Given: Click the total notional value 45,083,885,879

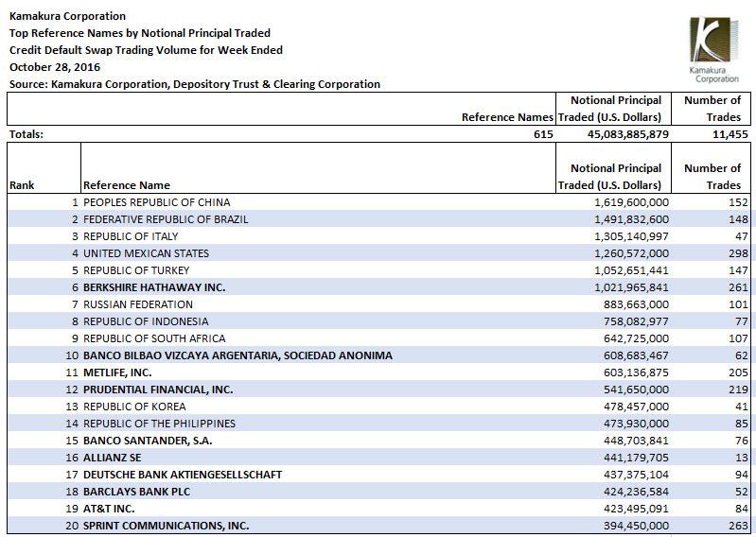Looking at the screenshot, I should point(627,134).
